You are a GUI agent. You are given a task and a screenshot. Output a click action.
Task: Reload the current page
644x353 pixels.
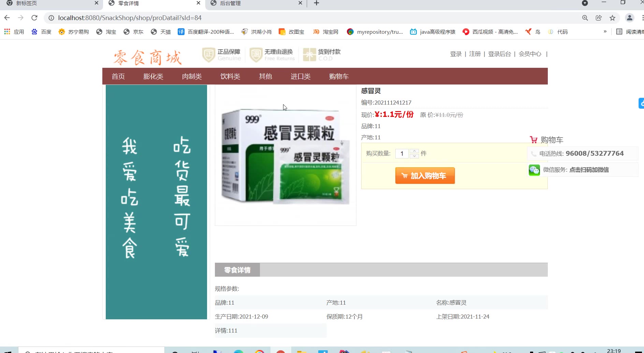[34, 18]
